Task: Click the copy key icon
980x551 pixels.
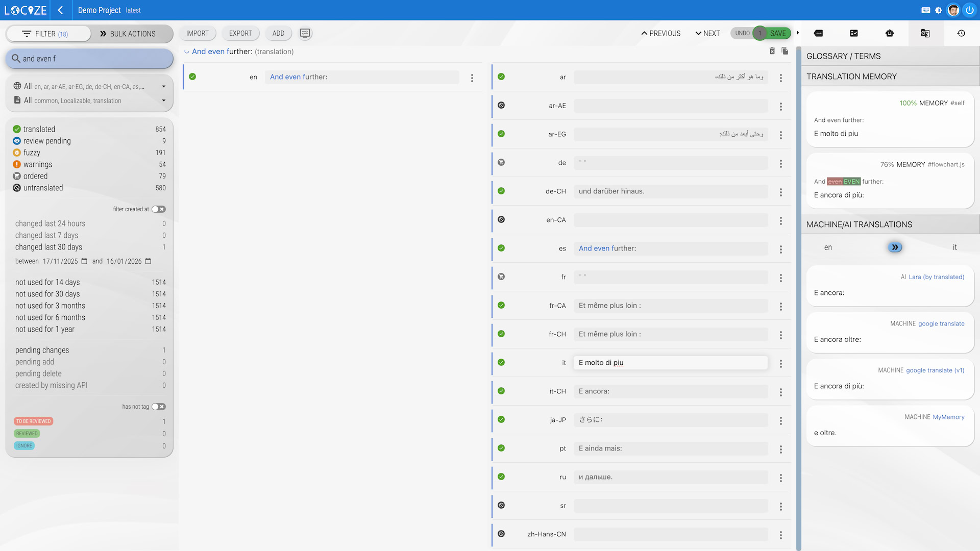Action: (785, 51)
